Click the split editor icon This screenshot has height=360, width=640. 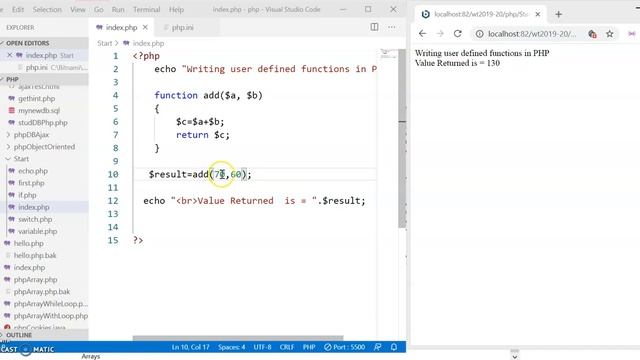pyautogui.click(x=374, y=27)
